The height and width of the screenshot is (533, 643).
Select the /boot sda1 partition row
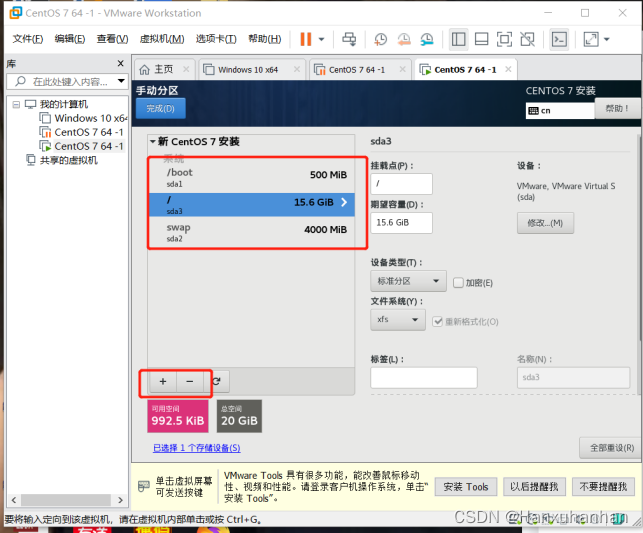[x=252, y=178]
